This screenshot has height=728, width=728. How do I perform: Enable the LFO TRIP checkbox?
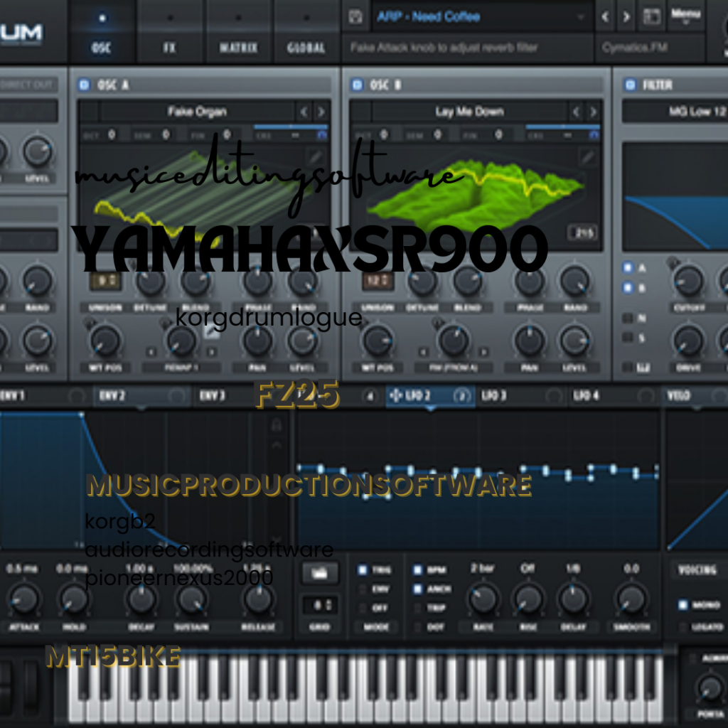[x=417, y=609]
